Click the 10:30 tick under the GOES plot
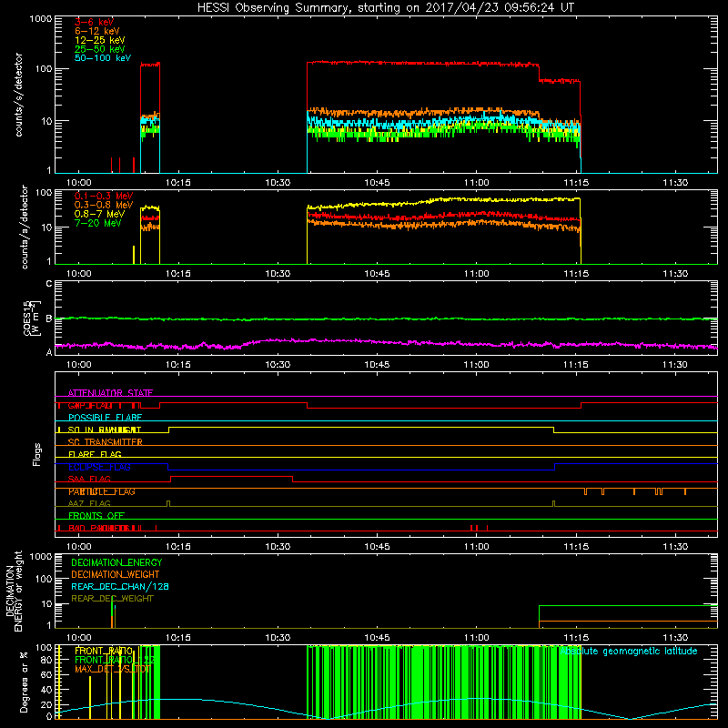This screenshot has height=728, width=728. pos(278,365)
